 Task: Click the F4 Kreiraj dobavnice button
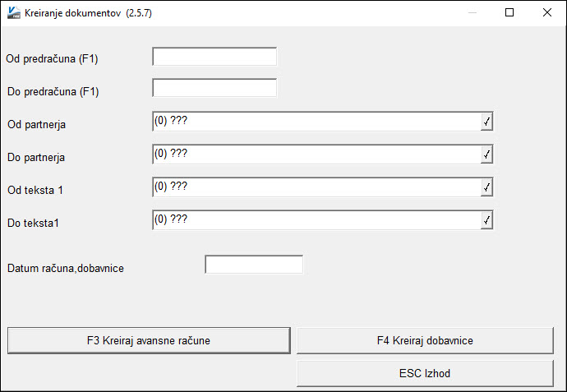[x=425, y=340]
